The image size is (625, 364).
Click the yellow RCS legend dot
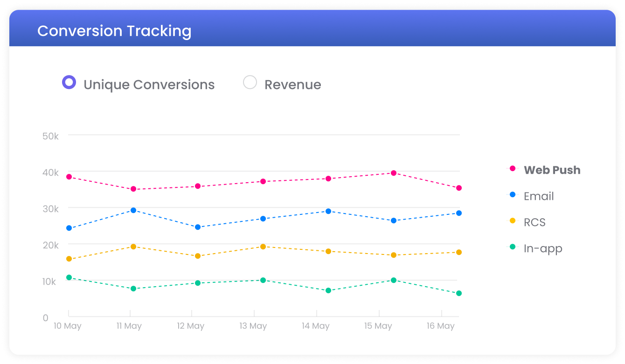(x=513, y=220)
